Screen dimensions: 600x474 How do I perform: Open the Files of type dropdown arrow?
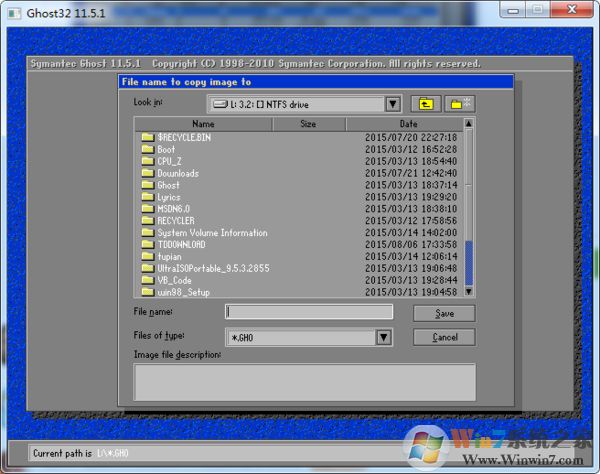pos(383,338)
